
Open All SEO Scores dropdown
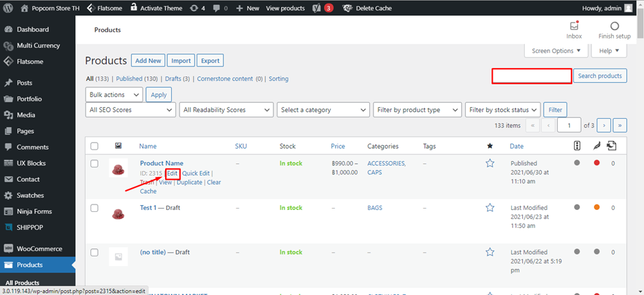[131, 110]
